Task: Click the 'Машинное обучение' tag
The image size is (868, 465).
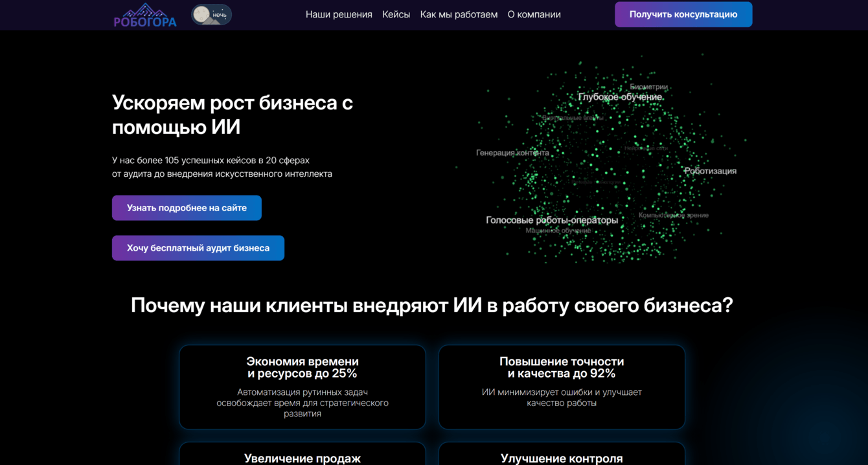Action: pyautogui.click(x=558, y=230)
